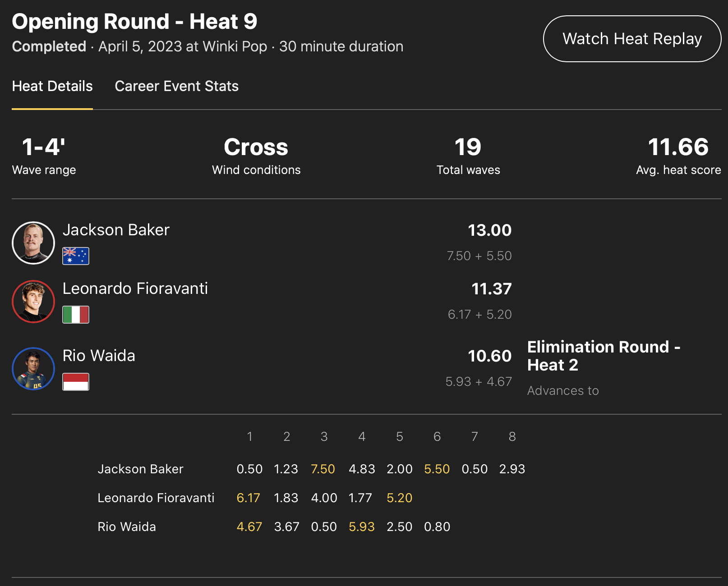Click Rio Waida's profile photo
The image size is (728, 586).
pyautogui.click(x=33, y=369)
